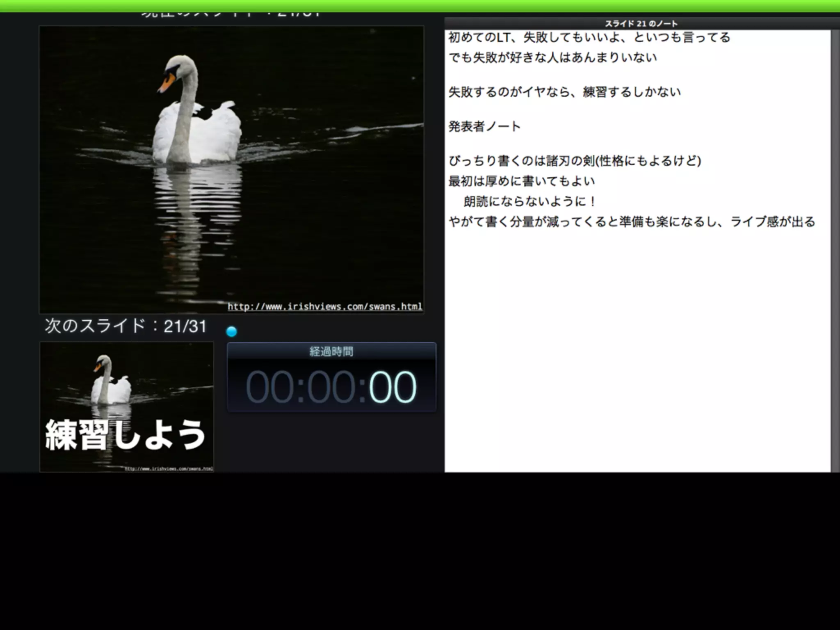Click the notes panel vertical scrollbar

point(835,250)
